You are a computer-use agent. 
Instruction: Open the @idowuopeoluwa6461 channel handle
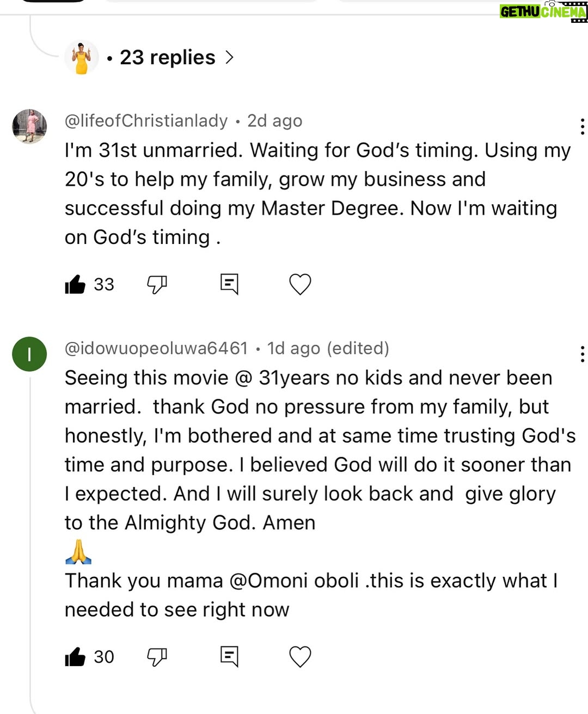156,348
